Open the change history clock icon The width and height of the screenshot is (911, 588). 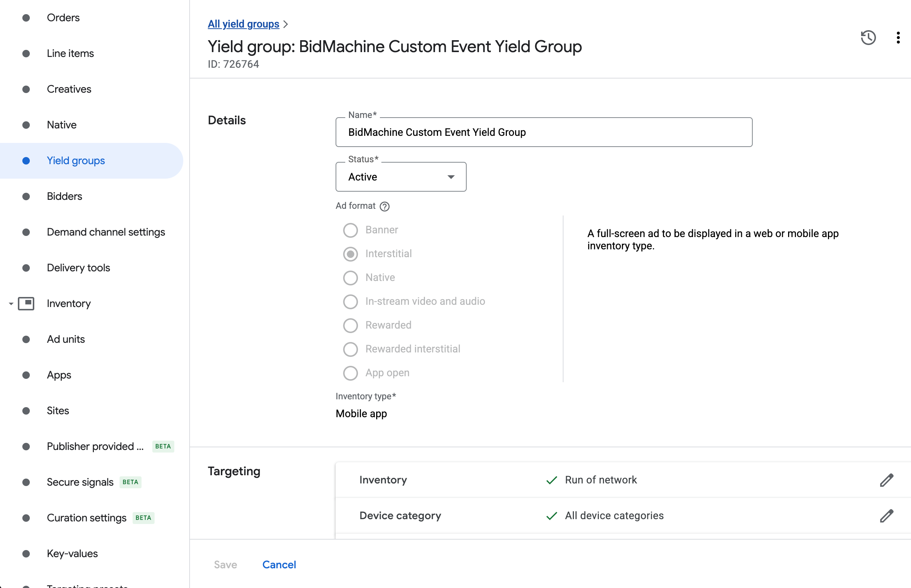(868, 38)
